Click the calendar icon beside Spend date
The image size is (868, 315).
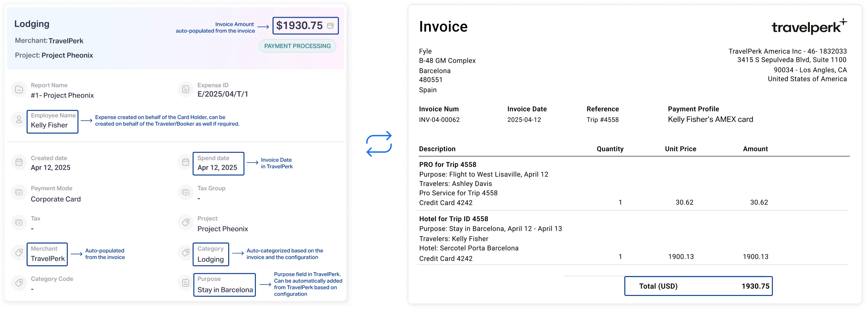click(186, 162)
